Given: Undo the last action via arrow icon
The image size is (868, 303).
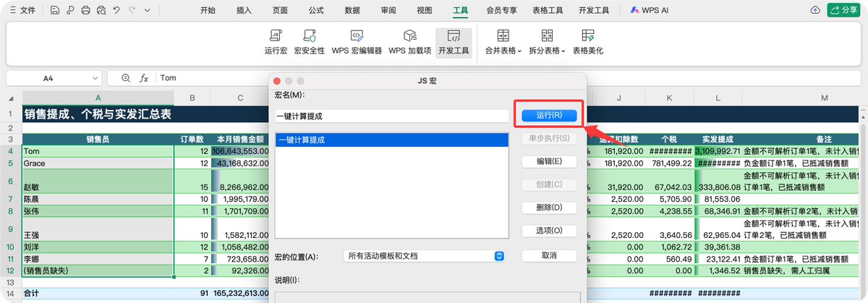Looking at the screenshot, I should 116,10.
